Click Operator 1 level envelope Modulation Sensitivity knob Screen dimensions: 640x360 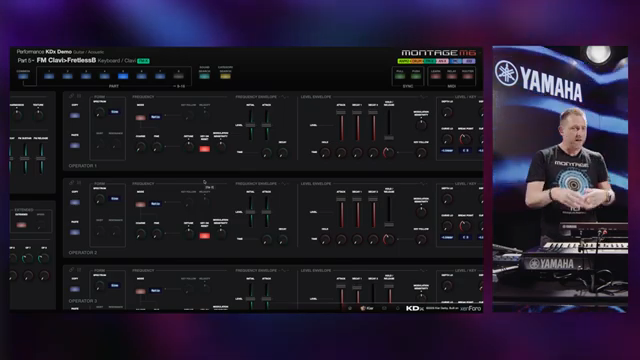(x=421, y=125)
